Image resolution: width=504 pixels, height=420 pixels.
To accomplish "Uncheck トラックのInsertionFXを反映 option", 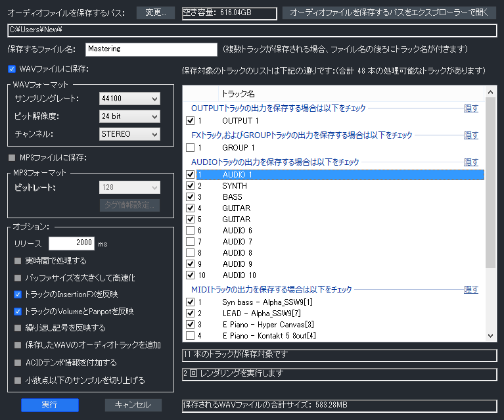I will point(18,294).
